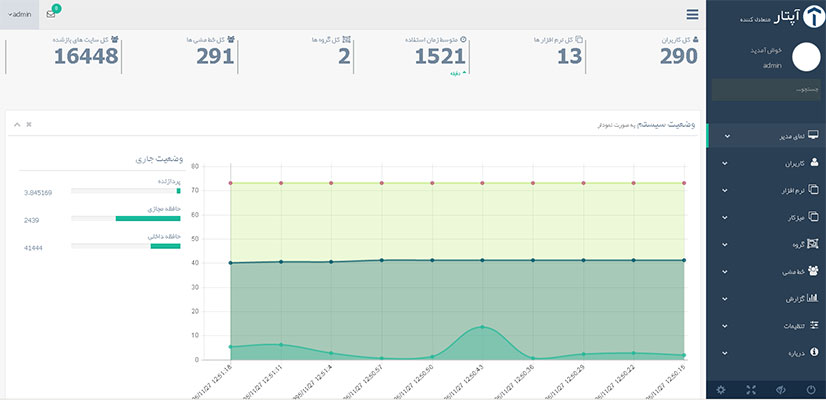Image resolution: width=826 pixels, height=400 pixels.
Task: Expand the کاربران chevron
Action: [725, 163]
